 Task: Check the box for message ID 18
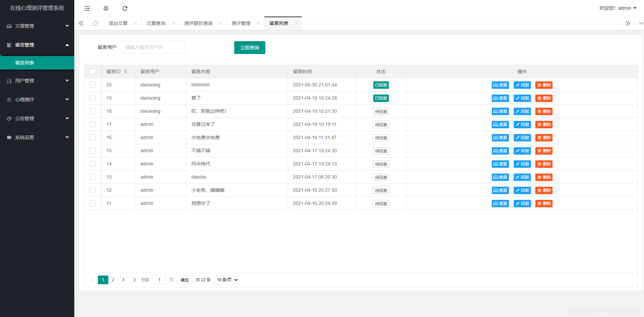pyautogui.click(x=93, y=111)
